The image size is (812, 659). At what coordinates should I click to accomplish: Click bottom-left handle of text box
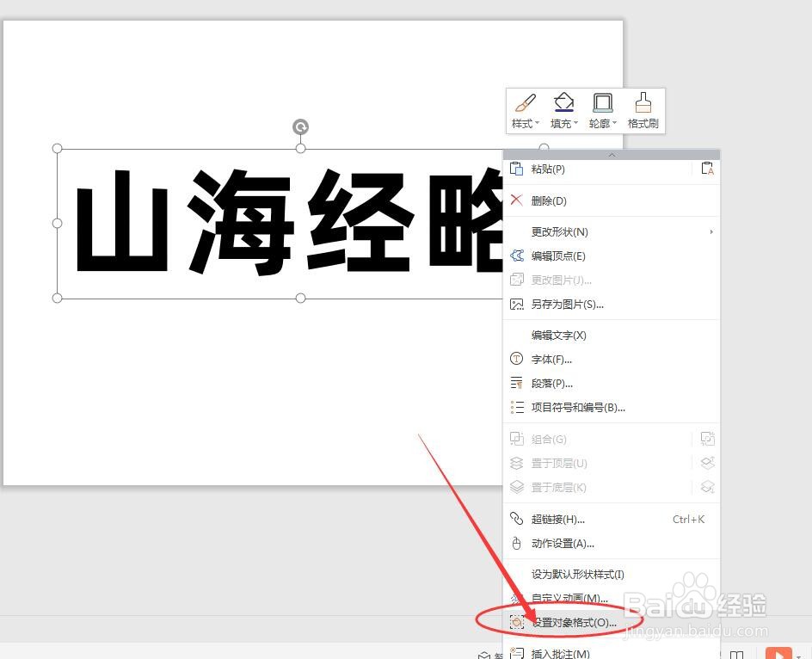coord(58,298)
